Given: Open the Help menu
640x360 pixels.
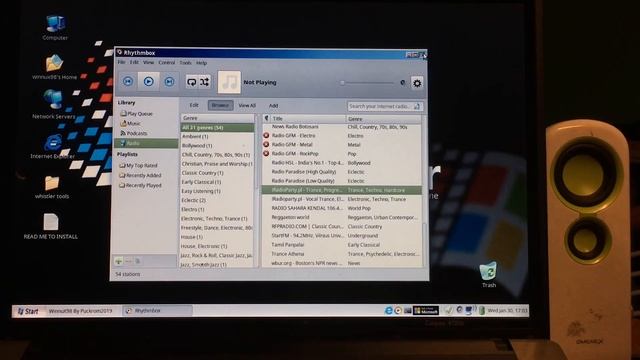Looking at the screenshot, I should [201, 63].
